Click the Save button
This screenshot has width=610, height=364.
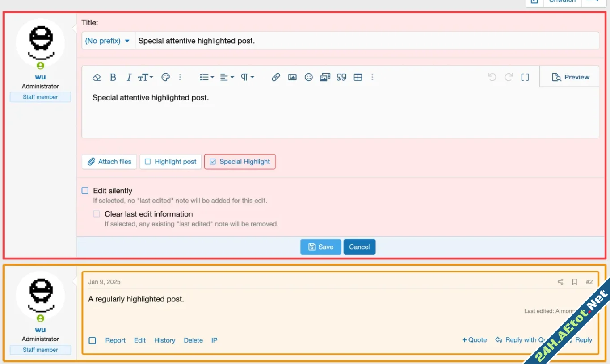point(320,247)
